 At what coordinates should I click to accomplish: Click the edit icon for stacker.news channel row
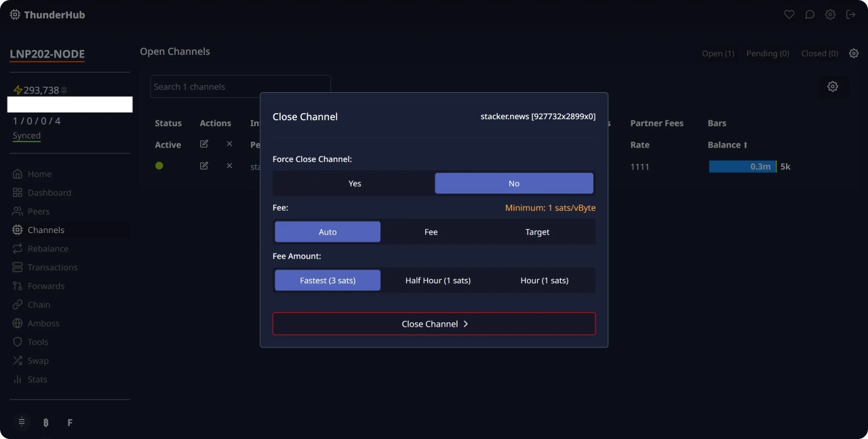pos(204,166)
